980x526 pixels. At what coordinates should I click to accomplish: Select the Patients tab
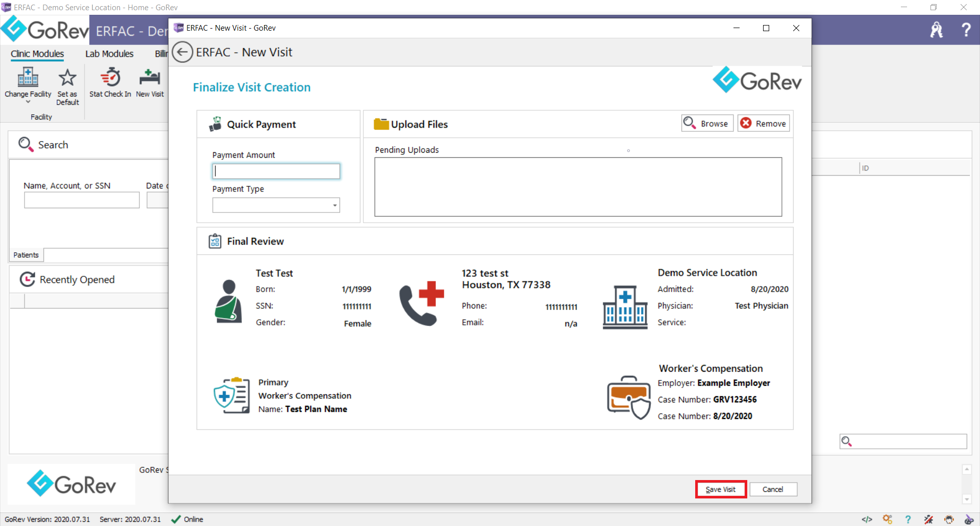point(26,255)
